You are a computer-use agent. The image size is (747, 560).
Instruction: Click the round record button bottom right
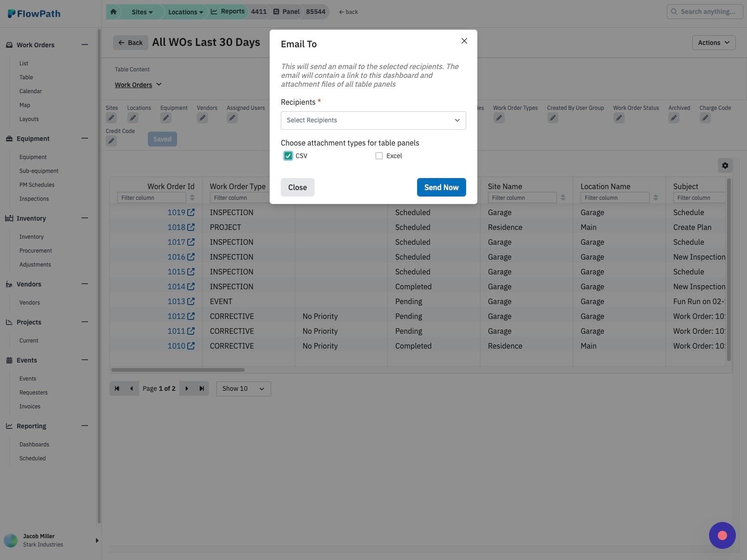click(x=722, y=535)
